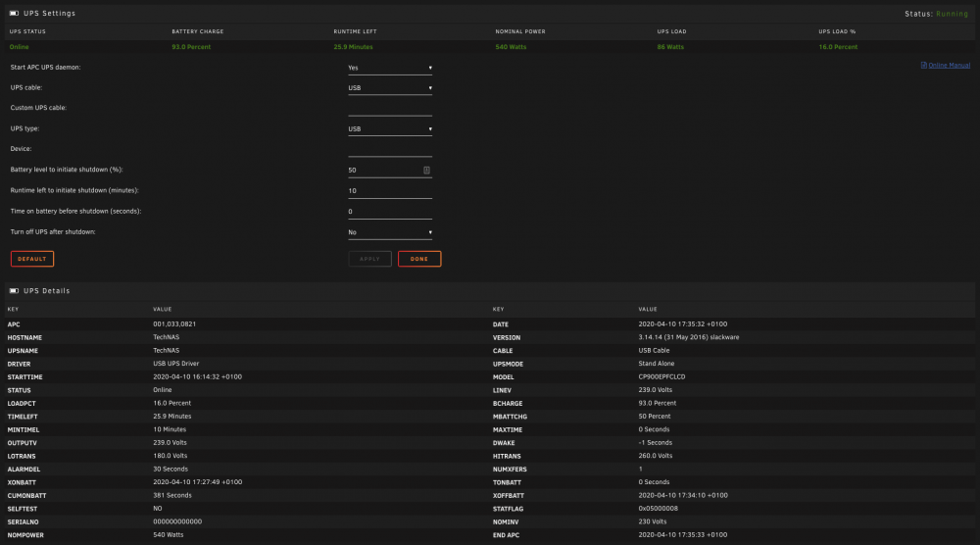This screenshot has width=980, height=545.
Task: Click the runtime left shutdown minutes field
Action: click(390, 191)
